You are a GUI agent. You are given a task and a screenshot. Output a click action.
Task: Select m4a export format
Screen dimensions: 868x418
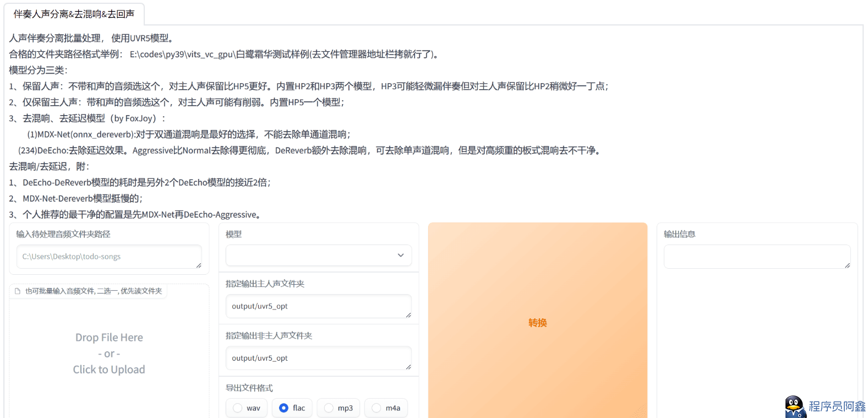coord(386,408)
